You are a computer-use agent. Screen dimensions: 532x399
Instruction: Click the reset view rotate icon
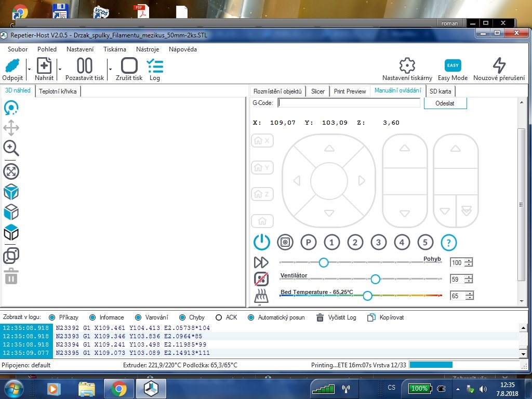[x=11, y=108]
